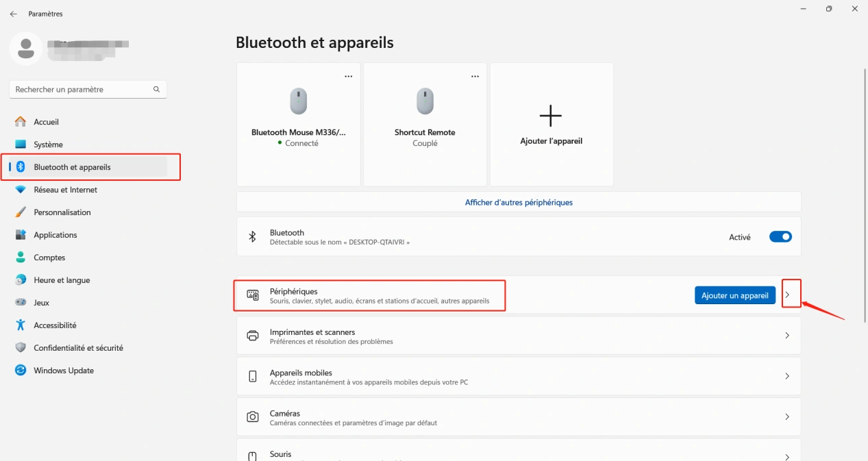
Task: Expand Imprimantes et scanners chevron
Action: [x=787, y=336]
